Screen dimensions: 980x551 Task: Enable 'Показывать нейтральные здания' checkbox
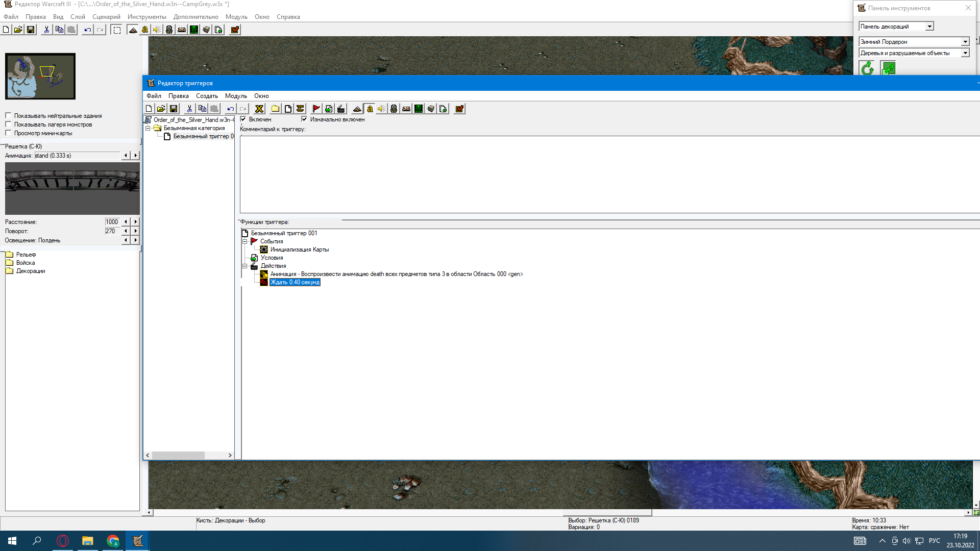click(x=8, y=116)
